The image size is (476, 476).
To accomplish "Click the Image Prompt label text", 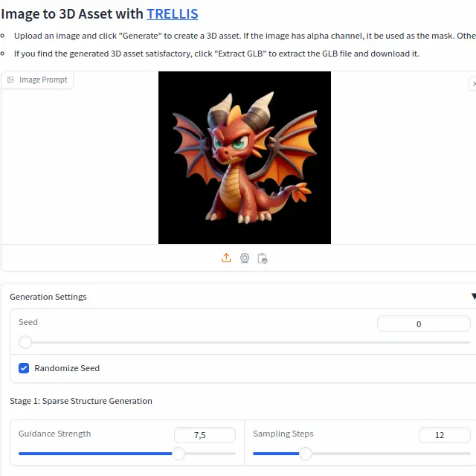I will click(43, 80).
